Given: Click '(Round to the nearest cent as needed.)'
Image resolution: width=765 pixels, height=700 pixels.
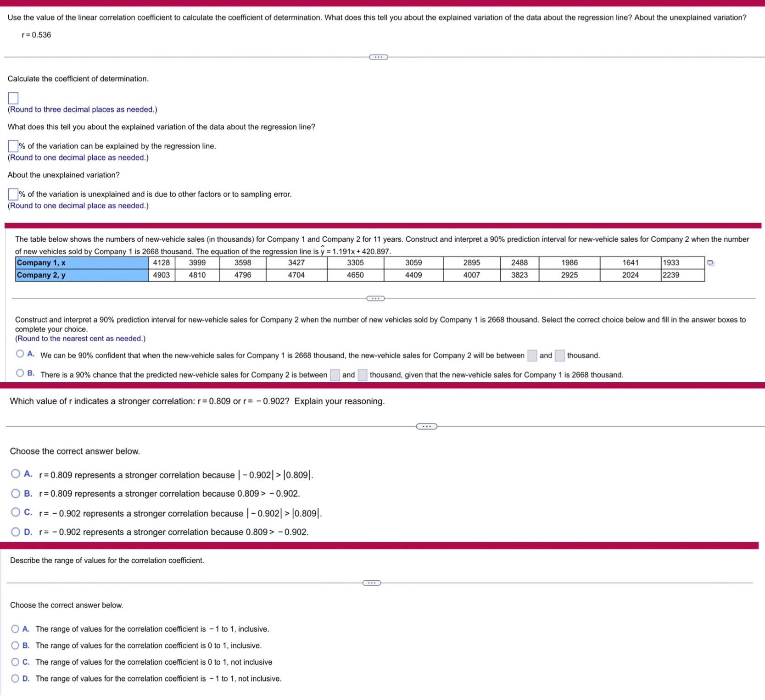Looking at the screenshot, I should pos(80,339).
